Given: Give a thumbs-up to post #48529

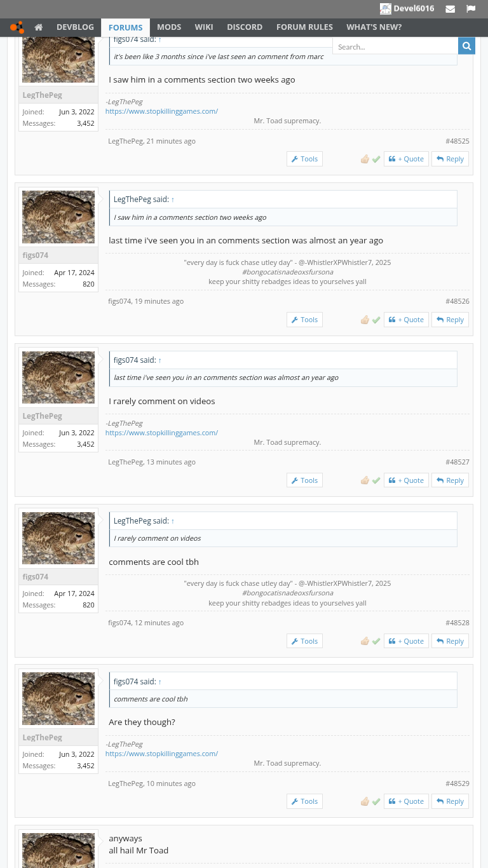Looking at the screenshot, I should point(365,801).
